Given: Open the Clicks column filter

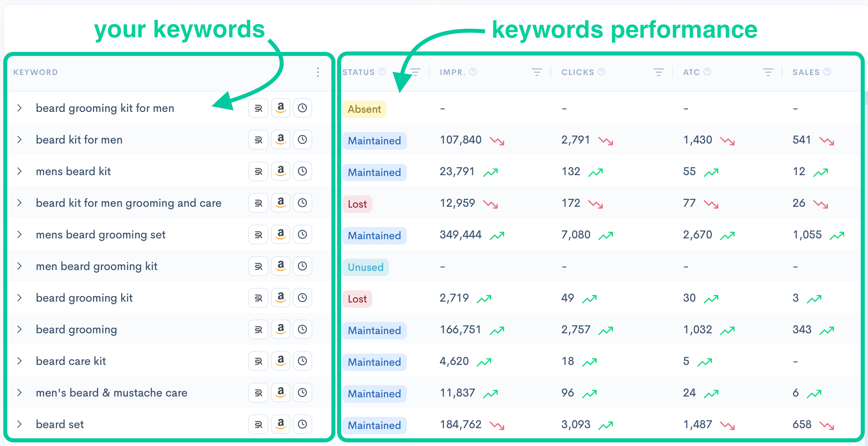Looking at the screenshot, I should tap(658, 72).
